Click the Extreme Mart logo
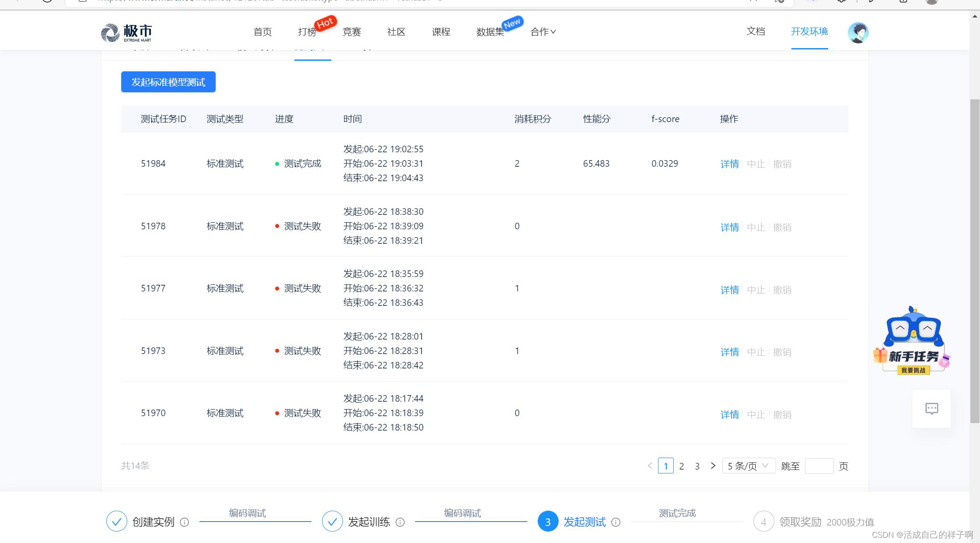The width and height of the screenshot is (980, 543). (x=126, y=32)
